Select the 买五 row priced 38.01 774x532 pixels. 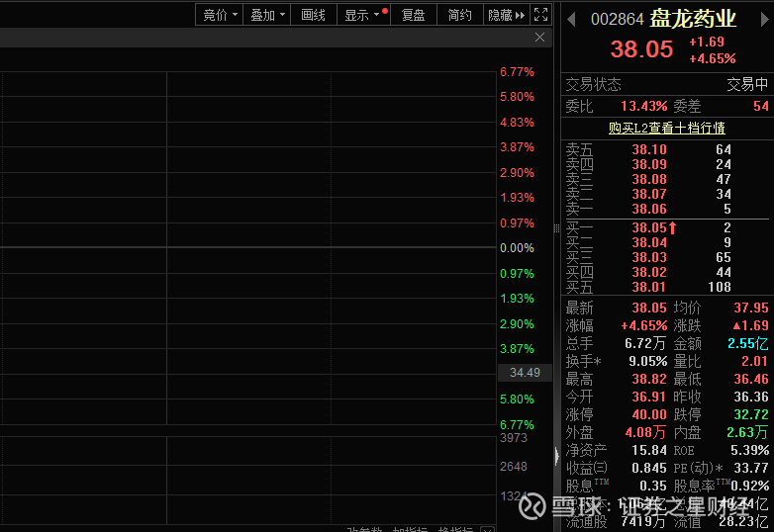pyautogui.click(x=667, y=287)
